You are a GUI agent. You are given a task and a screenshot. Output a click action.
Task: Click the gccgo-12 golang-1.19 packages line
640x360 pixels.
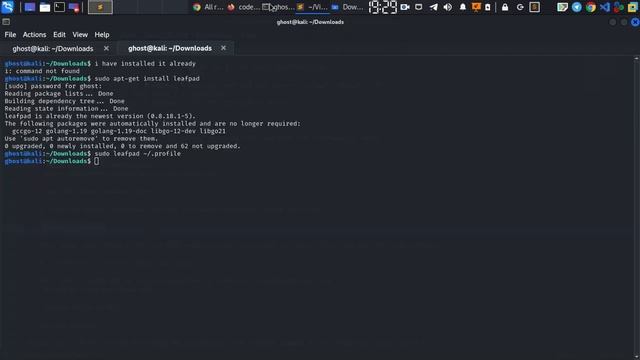pyautogui.click(x=119, y=131)
